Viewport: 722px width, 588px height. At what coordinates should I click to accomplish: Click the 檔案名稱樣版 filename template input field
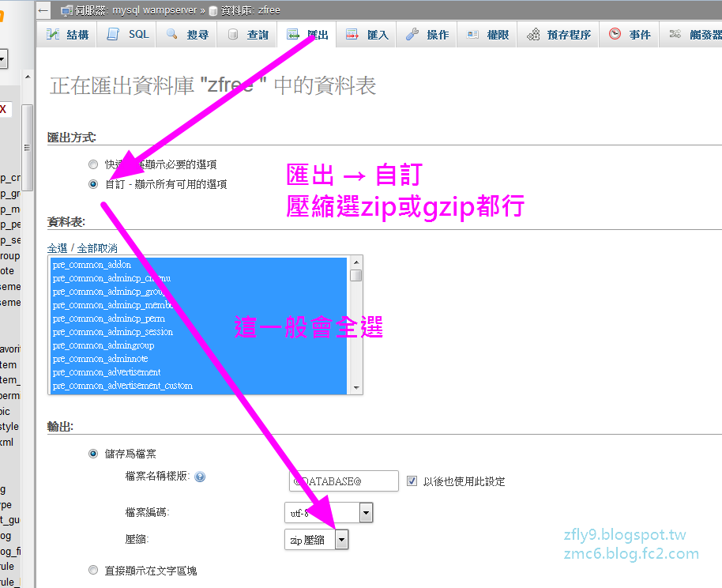point(344,481)
